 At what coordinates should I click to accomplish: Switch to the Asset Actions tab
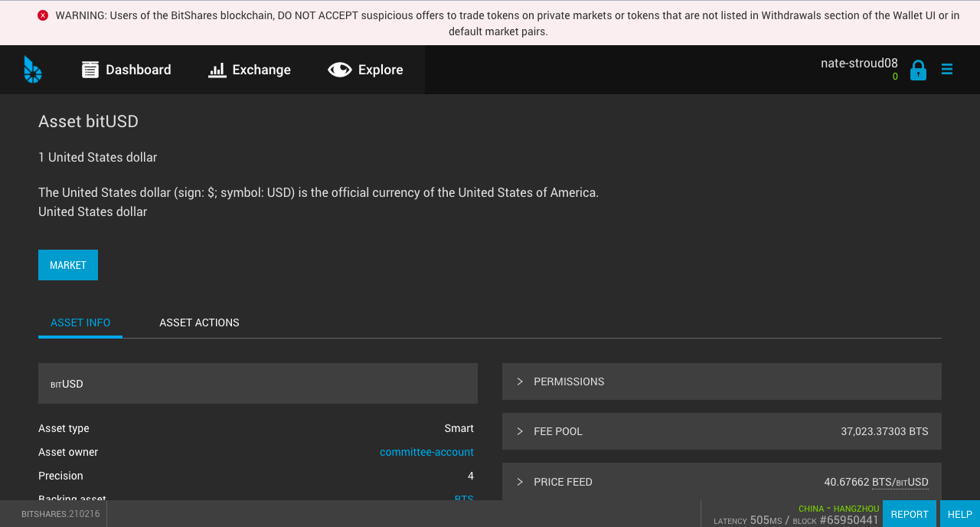click(x=199, y=322)
